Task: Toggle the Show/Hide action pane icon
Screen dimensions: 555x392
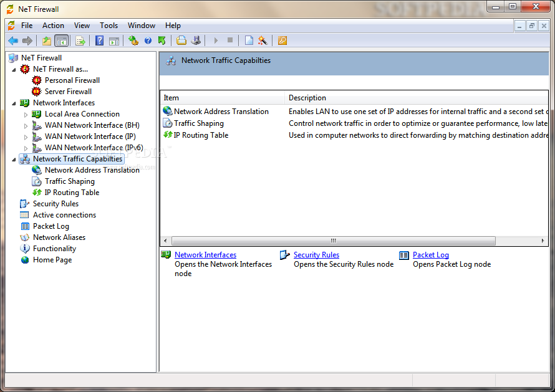Action: click(114, 41)
